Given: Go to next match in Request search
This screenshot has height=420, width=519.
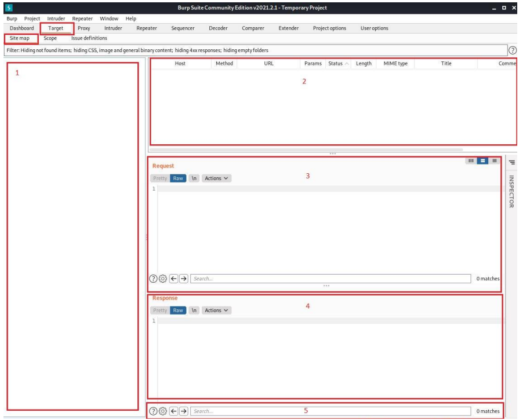Looking at the screenshot, I should tap(184, 279).
